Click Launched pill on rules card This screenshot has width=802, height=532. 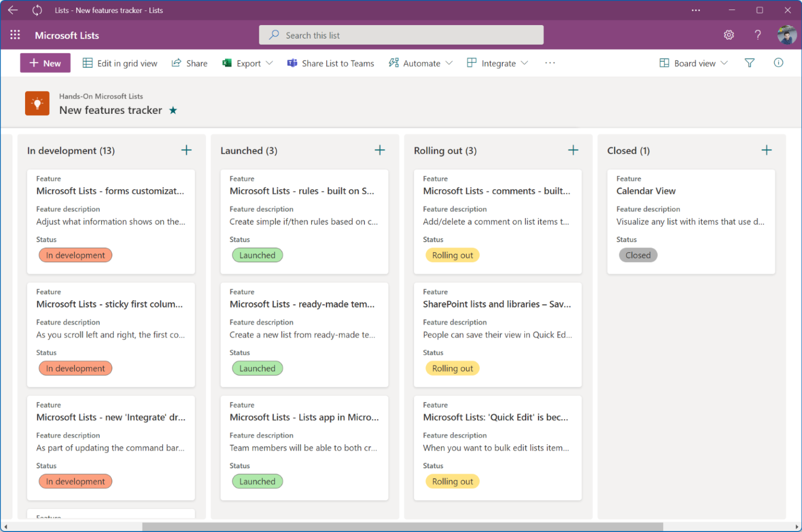[x=257, y=255]
